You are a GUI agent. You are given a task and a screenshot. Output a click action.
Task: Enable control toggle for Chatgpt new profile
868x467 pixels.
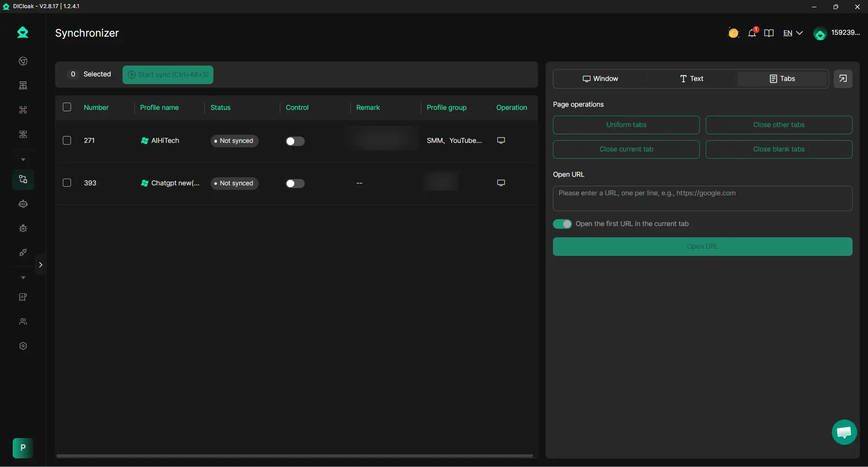tap(295, 184)
